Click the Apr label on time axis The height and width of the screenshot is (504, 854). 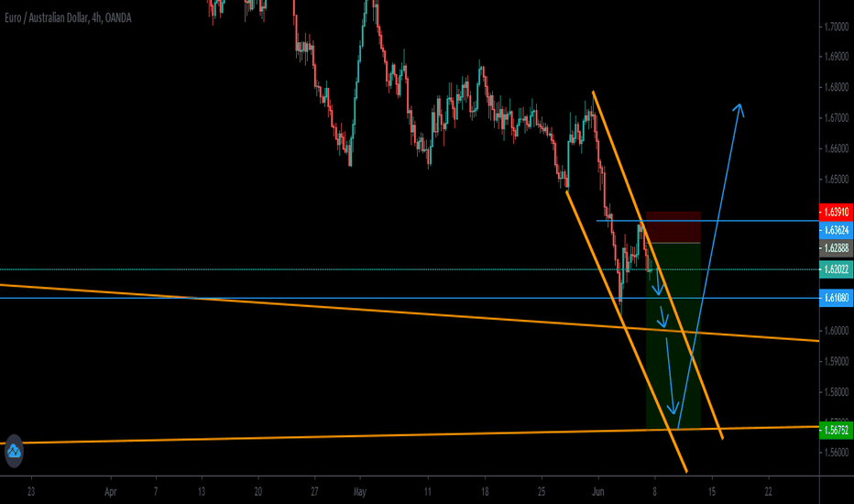pos(111,491)
